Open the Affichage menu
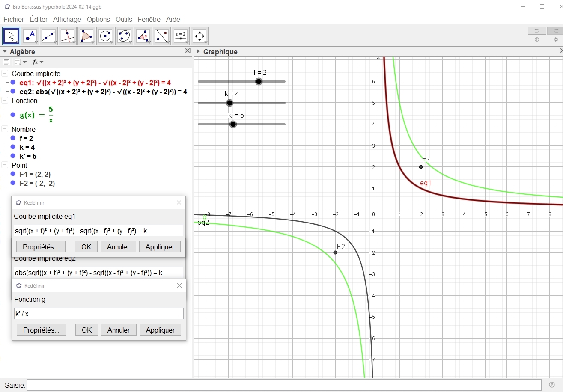Viewport: 563px width, 392px height. pyautogui.click(x=67, y=19)
